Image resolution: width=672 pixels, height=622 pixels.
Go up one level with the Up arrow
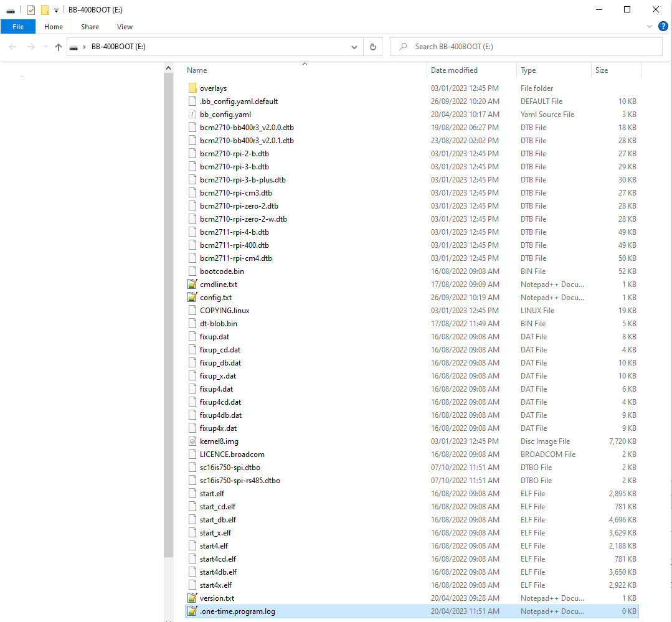coord(59,47)
